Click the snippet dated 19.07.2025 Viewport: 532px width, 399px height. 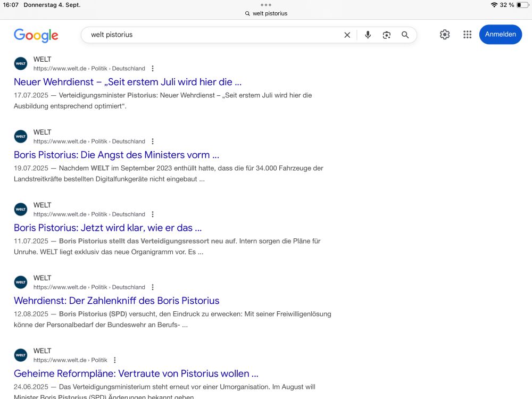pyautogui.click(x=169, y=174)
